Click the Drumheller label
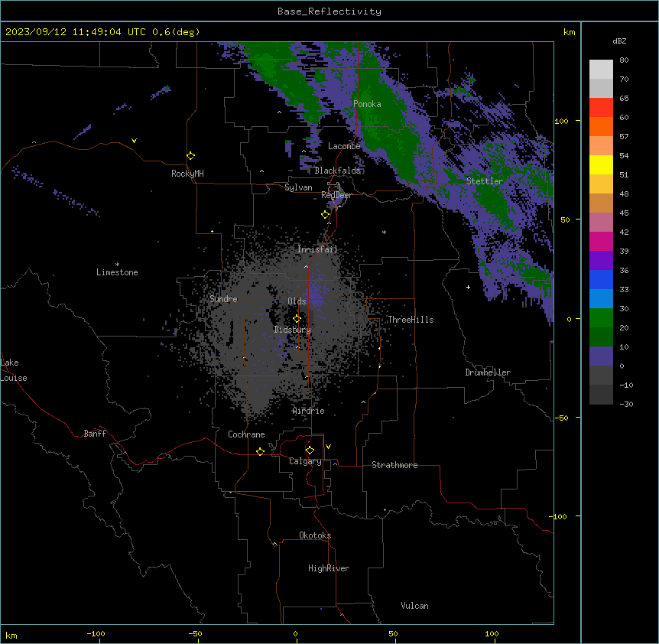The width and height of the screenshot is (659, 644). [488, 372]
